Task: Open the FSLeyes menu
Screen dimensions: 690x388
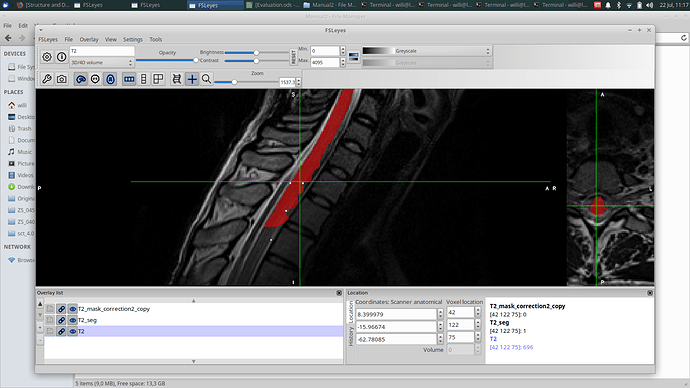Action: pyautogui.click(x=48, y=40)
